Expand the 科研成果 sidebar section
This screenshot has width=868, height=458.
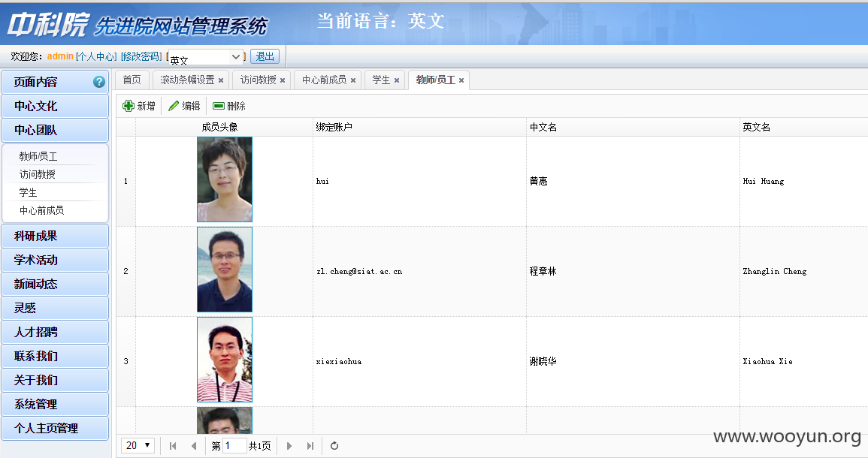(x=55, y=237)
